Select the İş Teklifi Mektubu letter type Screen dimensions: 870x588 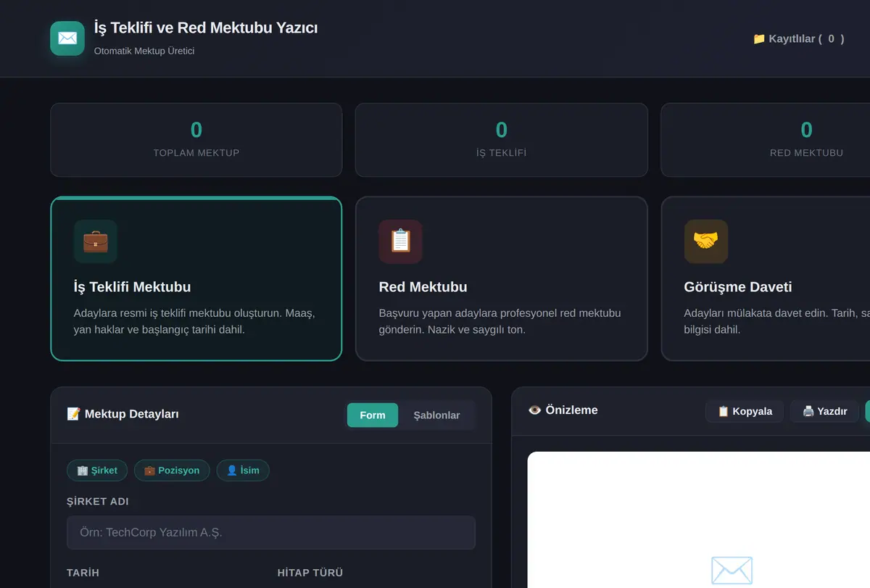coord(196,278)
